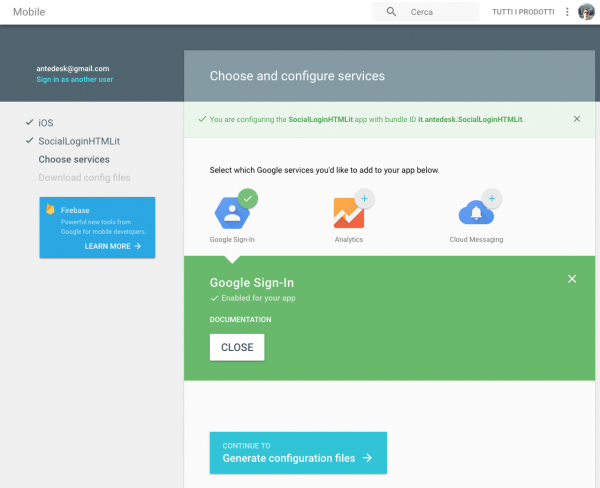The height and width of the screenshot is (488, 600).
Task: Open the vertical three-dot menu
Action: 567,12
